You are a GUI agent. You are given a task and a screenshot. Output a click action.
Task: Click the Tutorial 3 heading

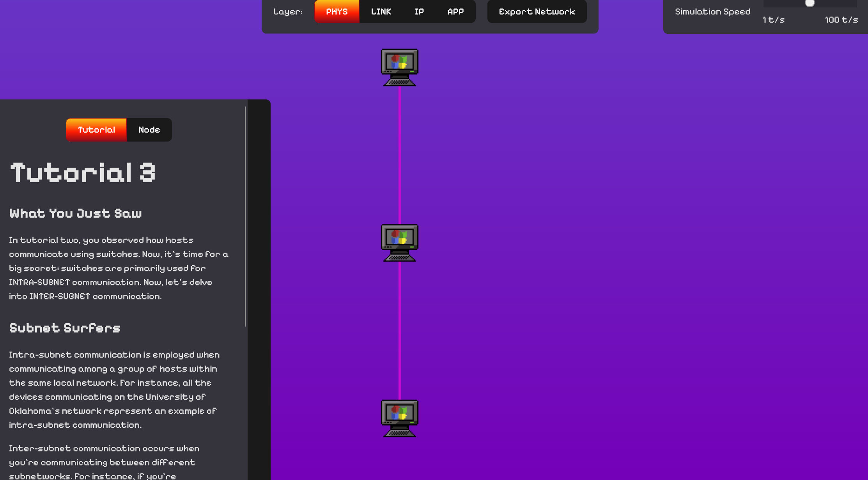pyautogui.click(x=83, y=173)
